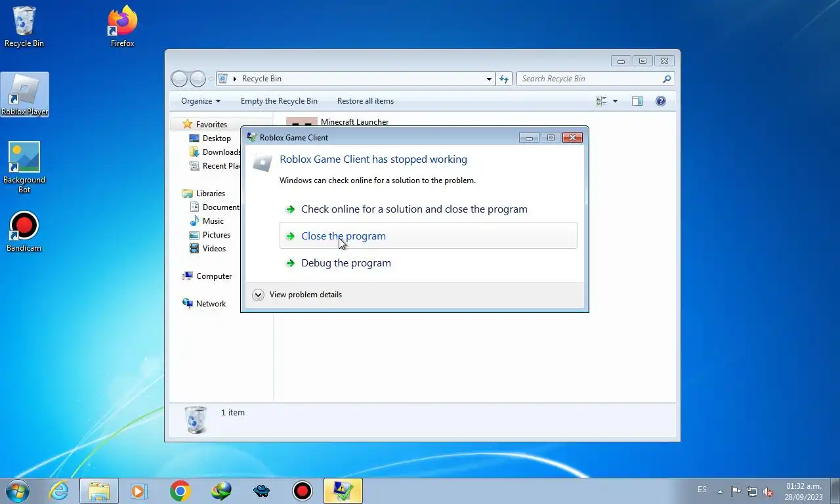Open the Videos library

[x=208, y=249]
